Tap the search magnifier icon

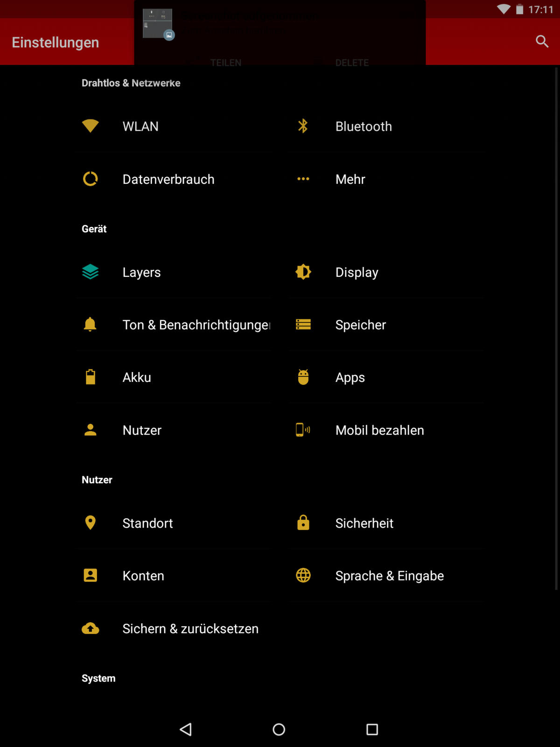point(541,42)
